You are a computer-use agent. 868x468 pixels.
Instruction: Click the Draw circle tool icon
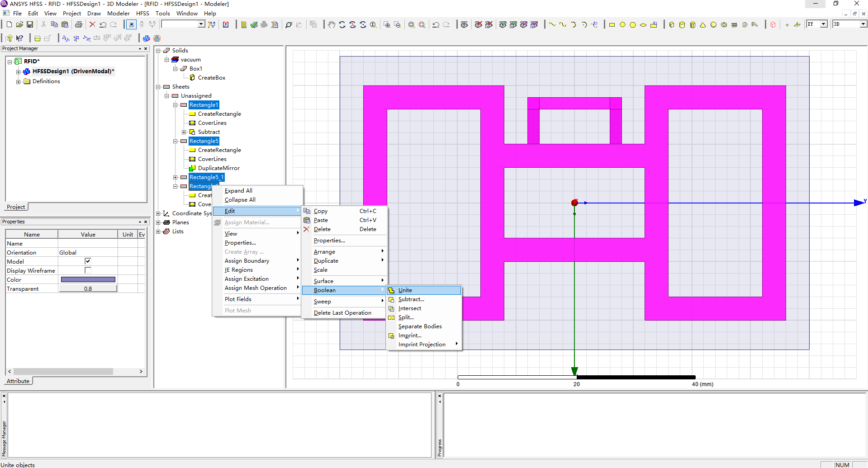(x=622, y=24)
